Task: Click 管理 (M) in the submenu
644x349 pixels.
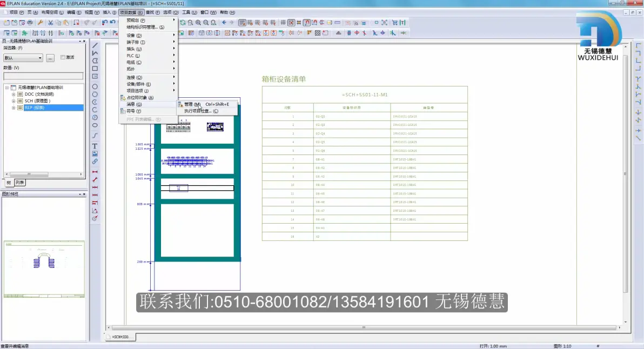Action: click(x=207, y=104)
